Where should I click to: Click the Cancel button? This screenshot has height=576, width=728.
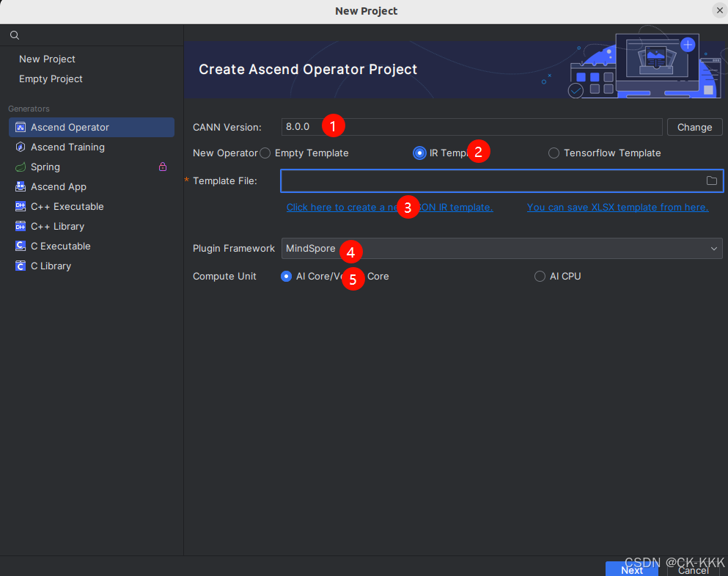694,569
